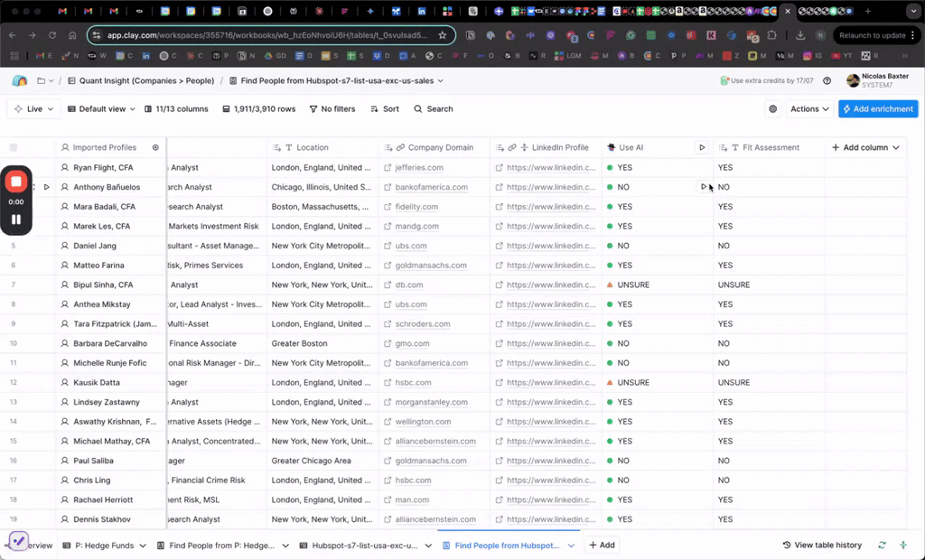The height and width of the screenshot is (560, 925).
Task: Run the row play icon beside Anthony Bañuelos
Action: (47, 187)
